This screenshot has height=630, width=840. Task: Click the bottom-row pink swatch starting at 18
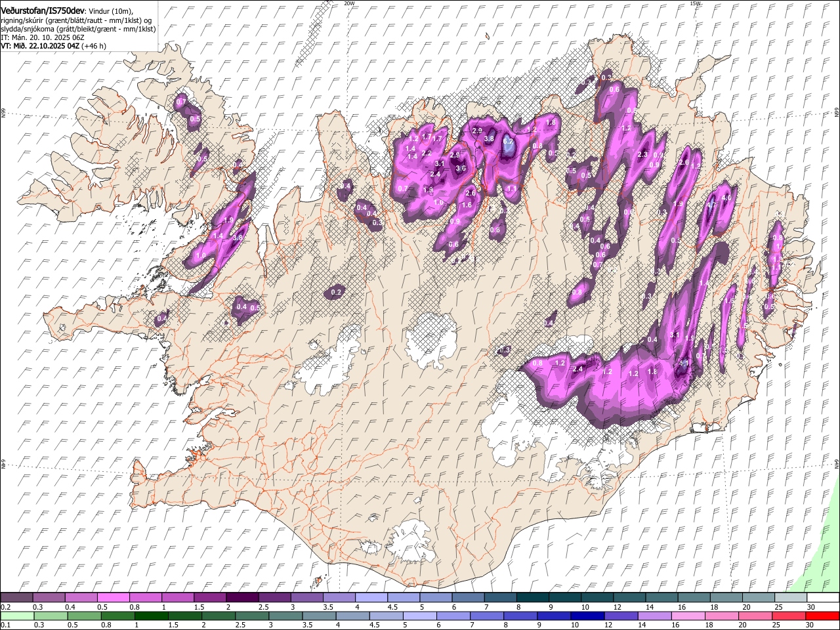pyautogui.click(x=722, y=616)
